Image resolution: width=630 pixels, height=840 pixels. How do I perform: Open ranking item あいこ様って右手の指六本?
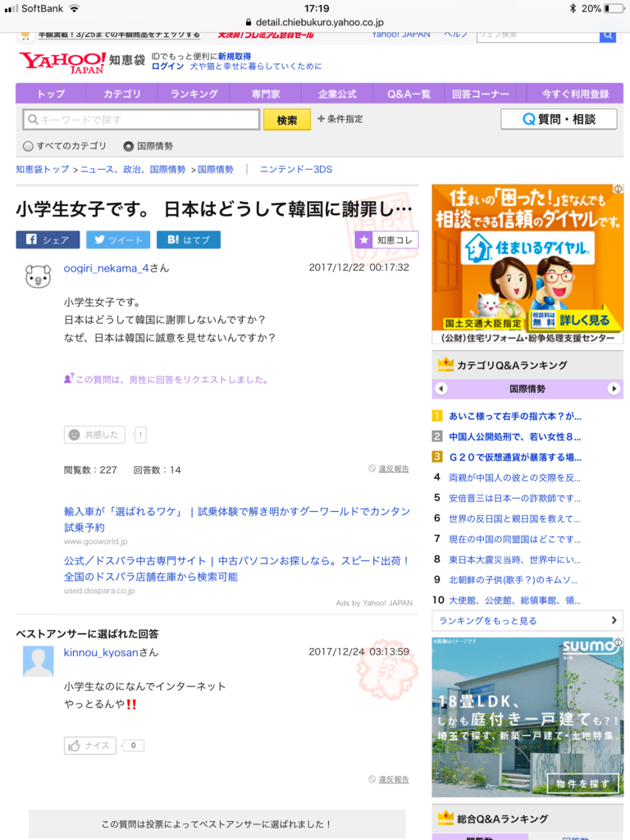click(515, 416)
